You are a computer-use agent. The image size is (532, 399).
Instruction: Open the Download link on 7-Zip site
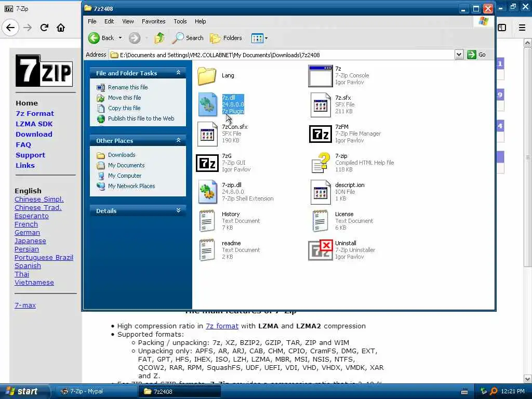coord(34,135)
